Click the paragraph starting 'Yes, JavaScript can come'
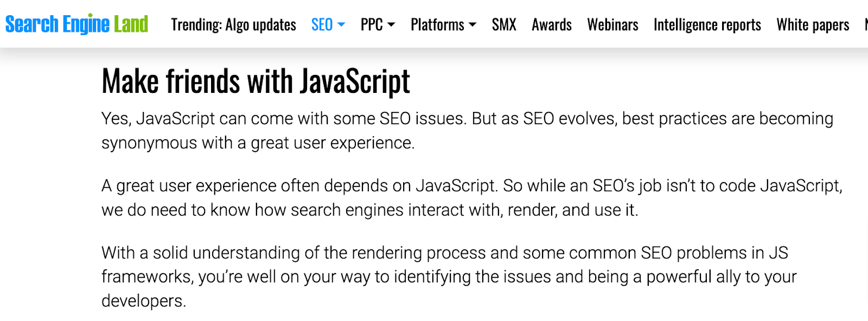 point(467,130)
